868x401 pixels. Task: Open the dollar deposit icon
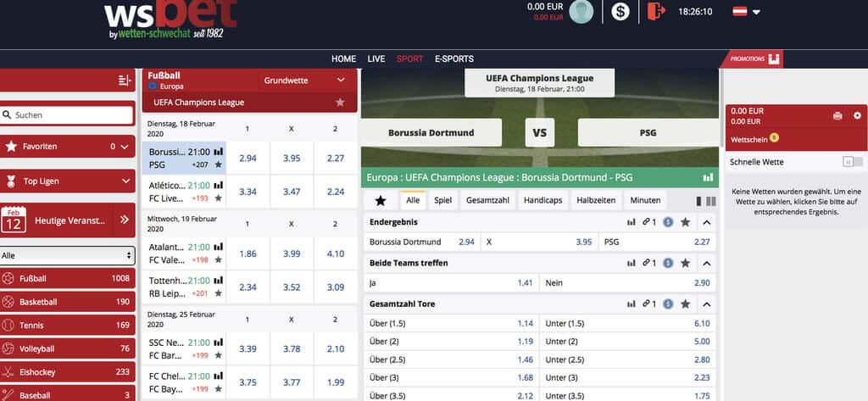(x=620, y=11)
